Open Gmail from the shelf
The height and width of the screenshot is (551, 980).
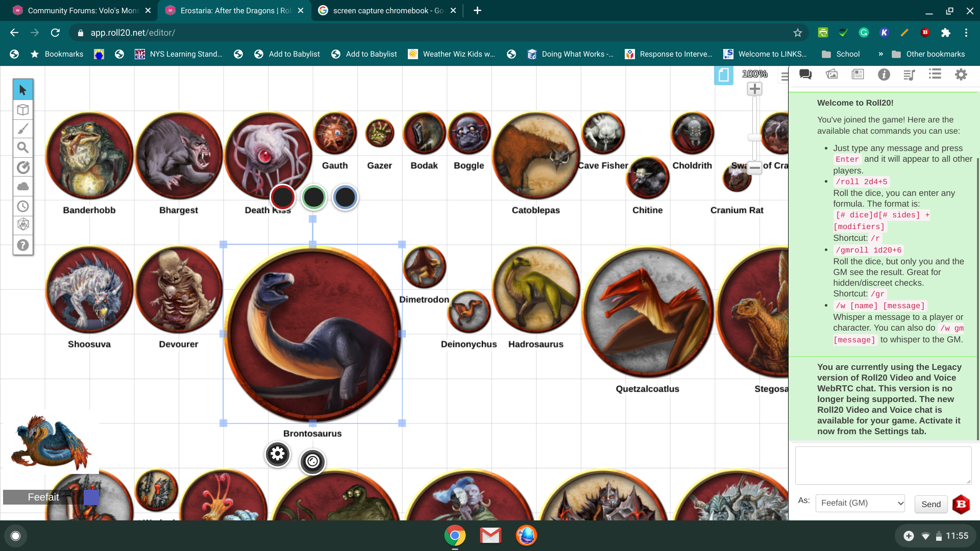pos(491,536)
